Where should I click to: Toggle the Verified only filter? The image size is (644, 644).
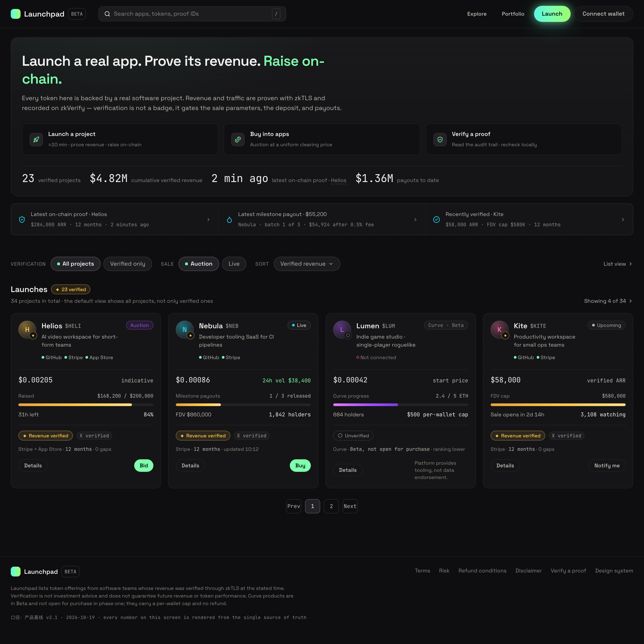coord(128,264)
